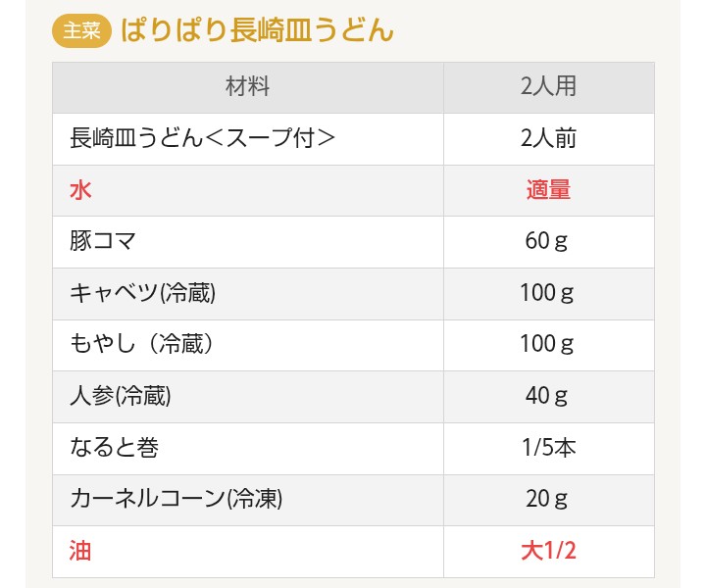
Task: Click the red 油 ingredient
Action: 80,551
